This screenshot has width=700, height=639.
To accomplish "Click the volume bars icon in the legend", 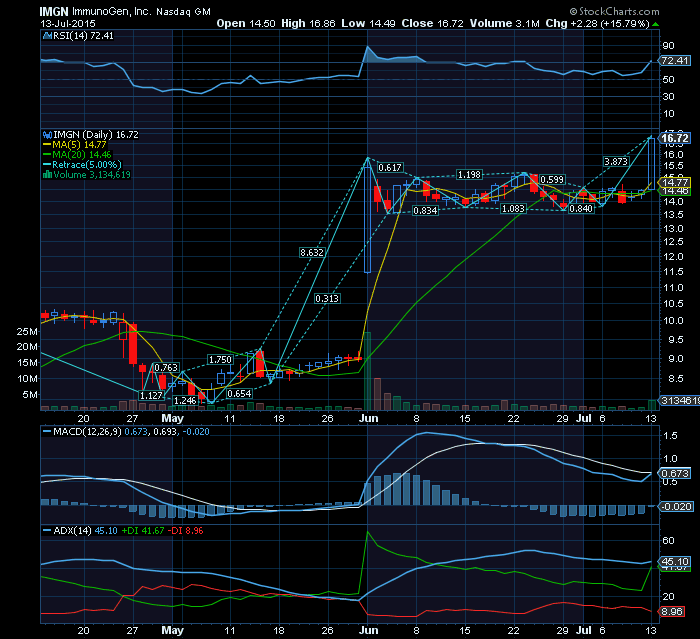I will [x=47, y=175].
